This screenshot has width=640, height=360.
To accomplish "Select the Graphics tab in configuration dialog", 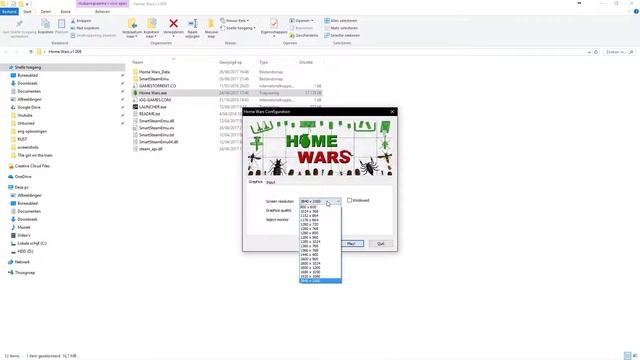I will pyautogui.click(x=256, y=182).
